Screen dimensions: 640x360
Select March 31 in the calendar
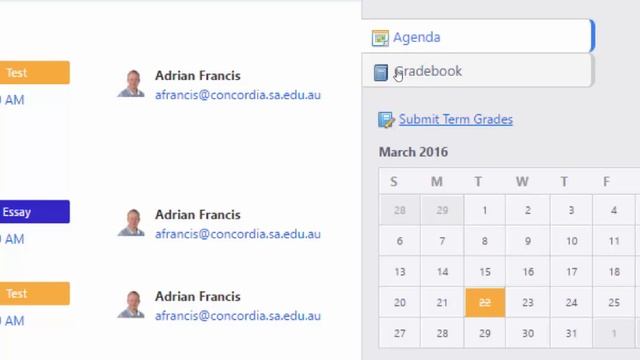coord(571,333)
